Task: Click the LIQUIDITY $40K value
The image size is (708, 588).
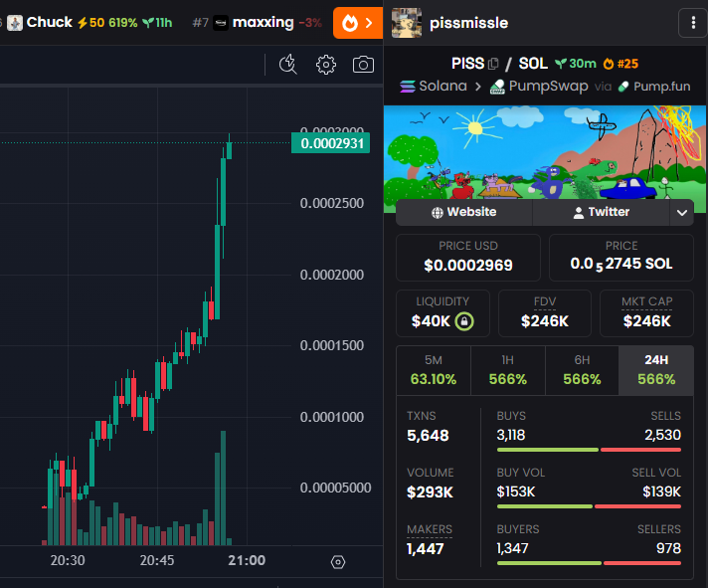Action: 431,321
